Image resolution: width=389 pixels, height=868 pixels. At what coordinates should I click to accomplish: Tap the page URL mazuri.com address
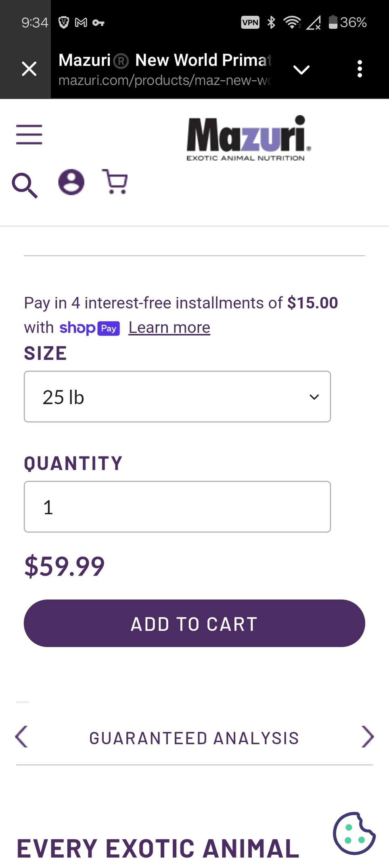[x=165, y=80]
